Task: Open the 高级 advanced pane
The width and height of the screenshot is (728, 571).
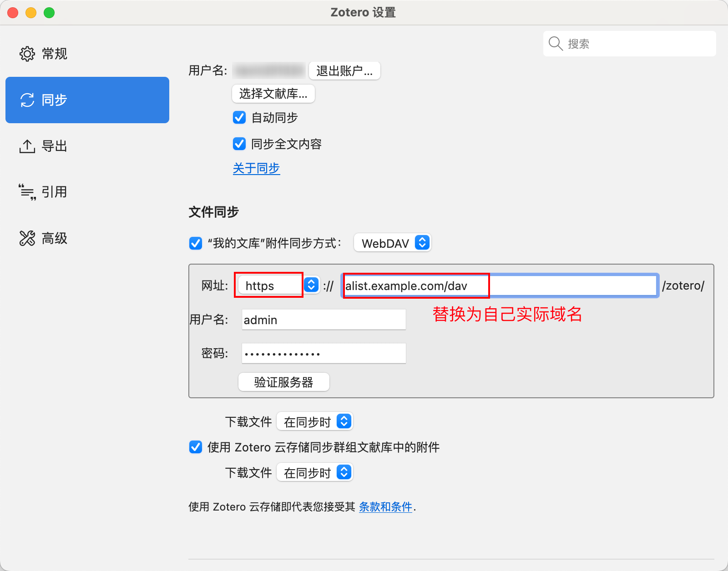Action: click(87, 238)
